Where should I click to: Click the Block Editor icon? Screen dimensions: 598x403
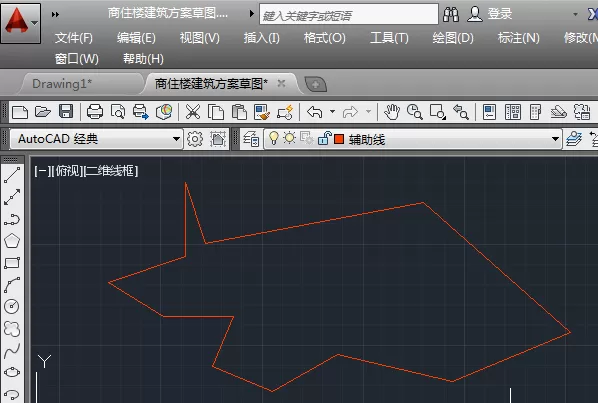point(285,112)
